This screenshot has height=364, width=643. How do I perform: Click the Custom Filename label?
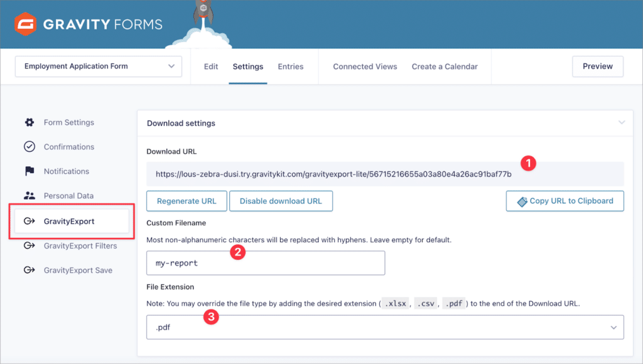[176, 223]
